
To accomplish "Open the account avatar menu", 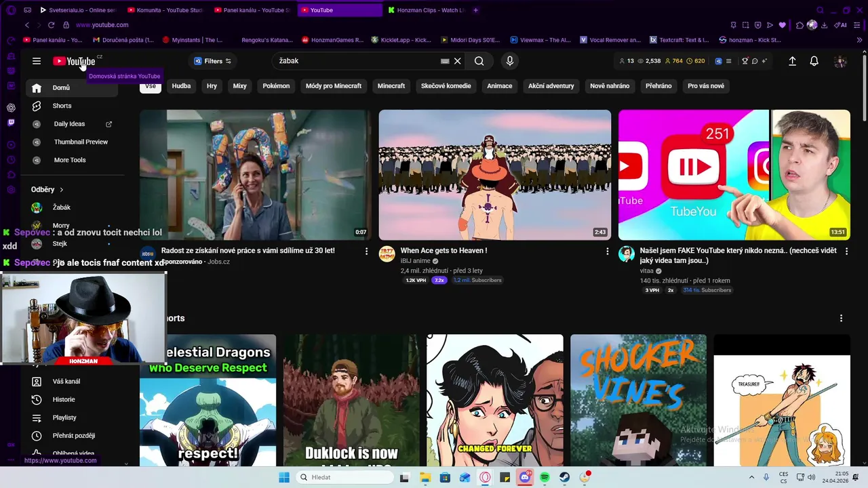I will [840, 61].
